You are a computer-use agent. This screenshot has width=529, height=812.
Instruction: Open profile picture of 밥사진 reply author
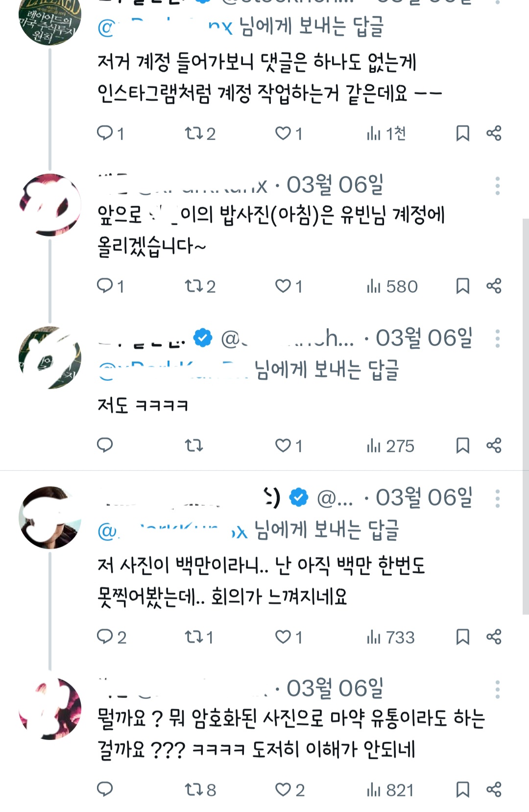[49, 205]
